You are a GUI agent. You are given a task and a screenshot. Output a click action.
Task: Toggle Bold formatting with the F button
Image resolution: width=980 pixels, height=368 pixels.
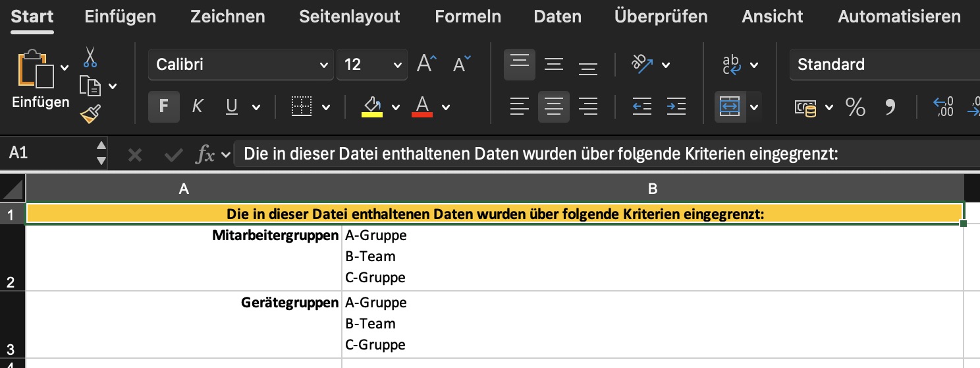pos(164,107)
